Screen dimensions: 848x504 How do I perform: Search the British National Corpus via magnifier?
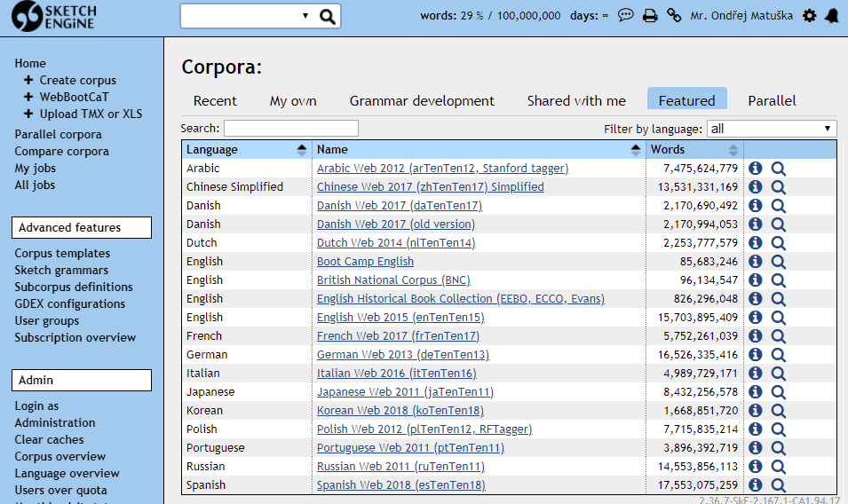click(x=779, y=280)
